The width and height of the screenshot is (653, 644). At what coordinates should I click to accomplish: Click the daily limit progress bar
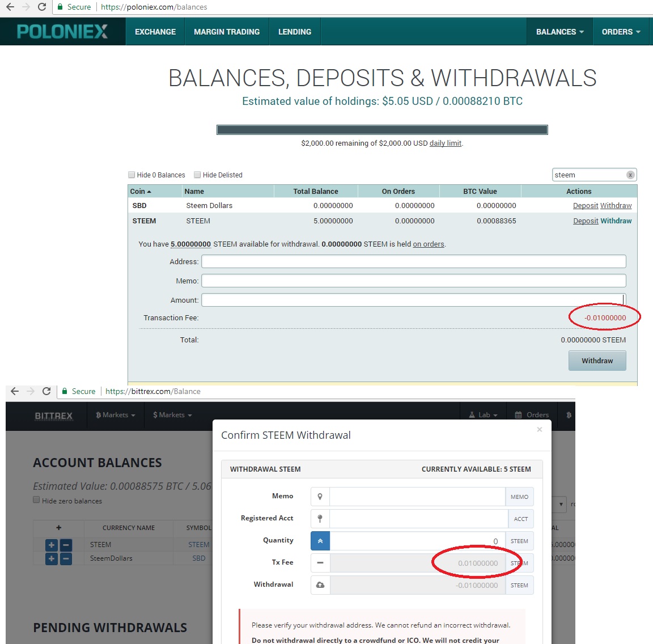tap(381, 129)
